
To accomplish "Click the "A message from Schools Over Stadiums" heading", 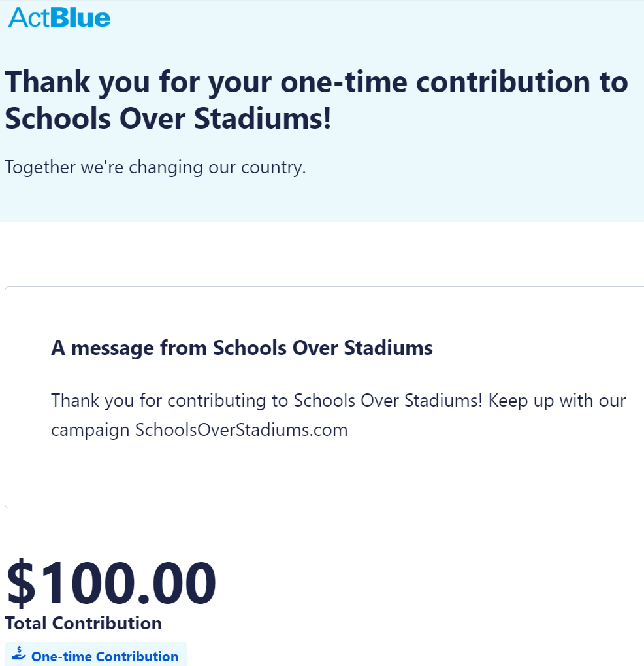I will tap(242, 348).
